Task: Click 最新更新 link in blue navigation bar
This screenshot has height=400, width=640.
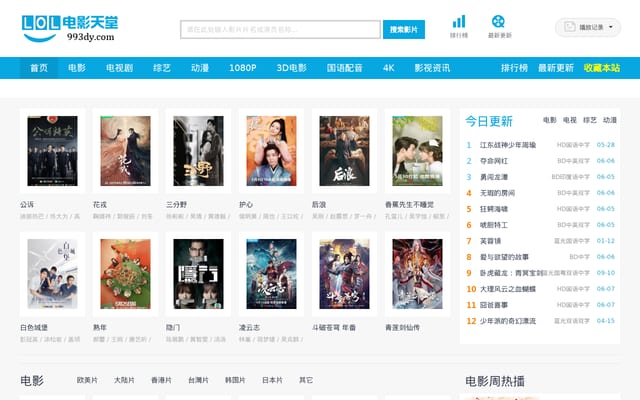Action: point(556,68)
